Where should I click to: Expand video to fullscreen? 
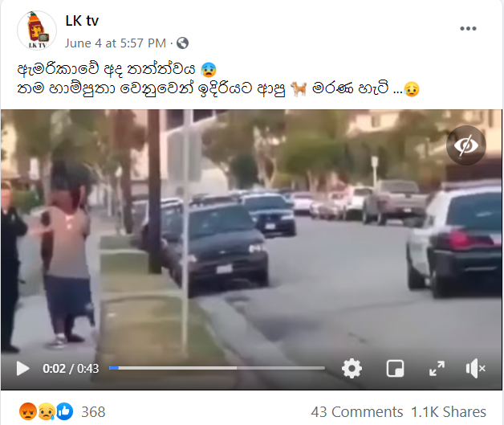point(437,369)
